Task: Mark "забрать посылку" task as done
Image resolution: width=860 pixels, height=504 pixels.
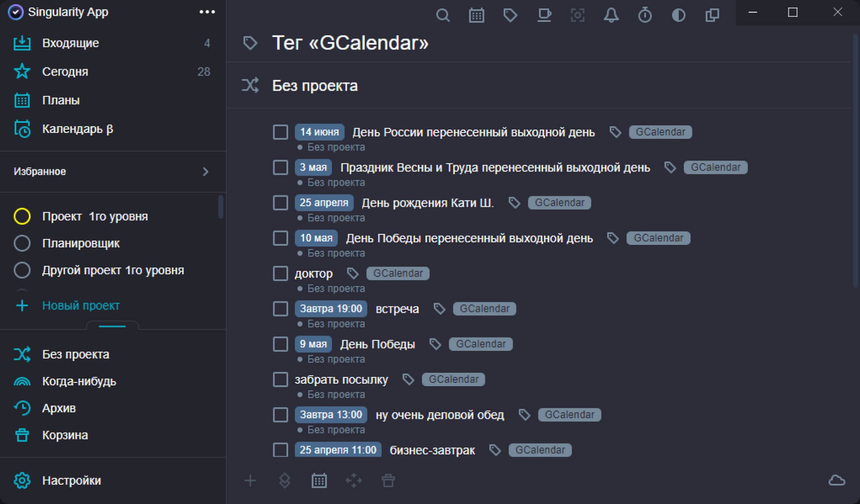Action: click(x=280, y=379)
